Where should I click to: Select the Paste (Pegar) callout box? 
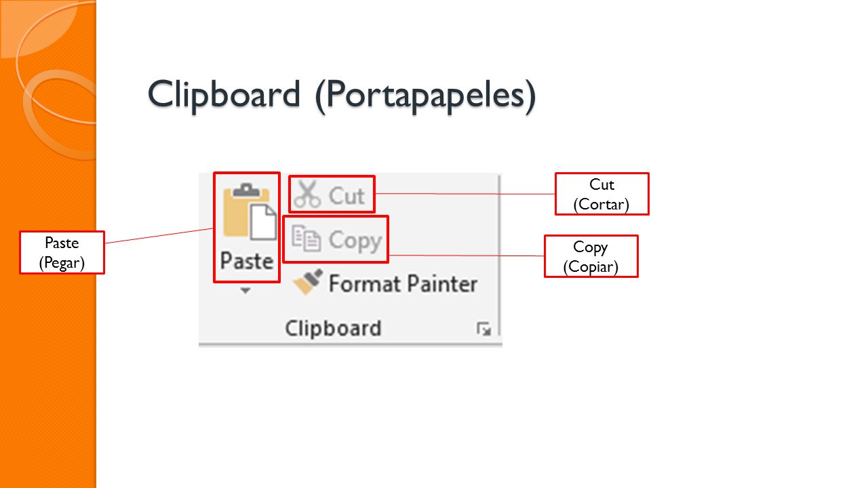click(x=62, y=252)
